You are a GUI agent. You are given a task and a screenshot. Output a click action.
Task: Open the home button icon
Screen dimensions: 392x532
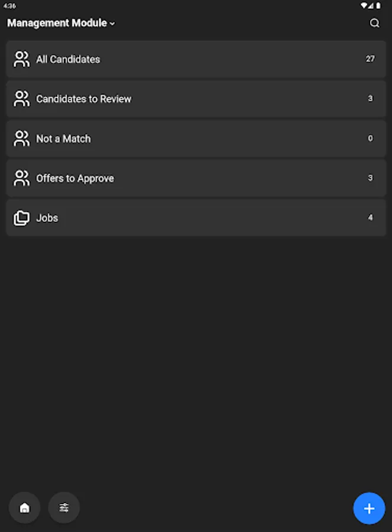click(x=25, y=508)
